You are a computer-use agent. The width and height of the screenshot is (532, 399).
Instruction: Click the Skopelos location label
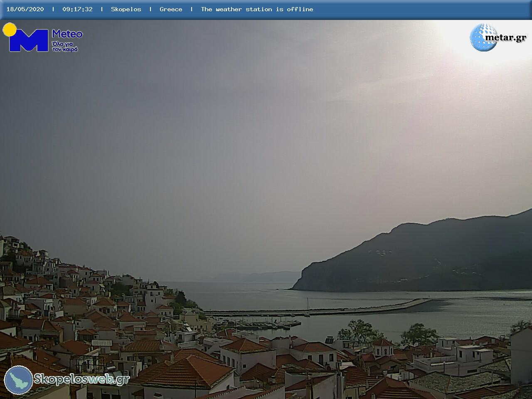(x=126, y=9)
